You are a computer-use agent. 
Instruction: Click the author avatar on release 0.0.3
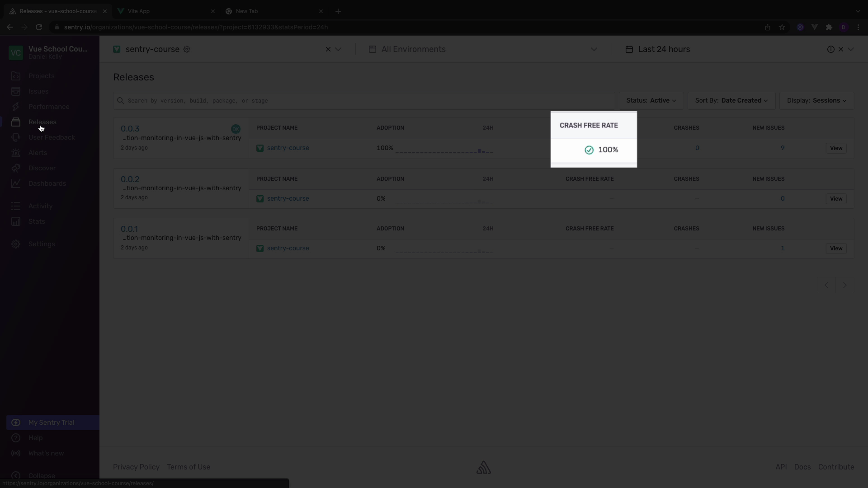click(236, 129)
